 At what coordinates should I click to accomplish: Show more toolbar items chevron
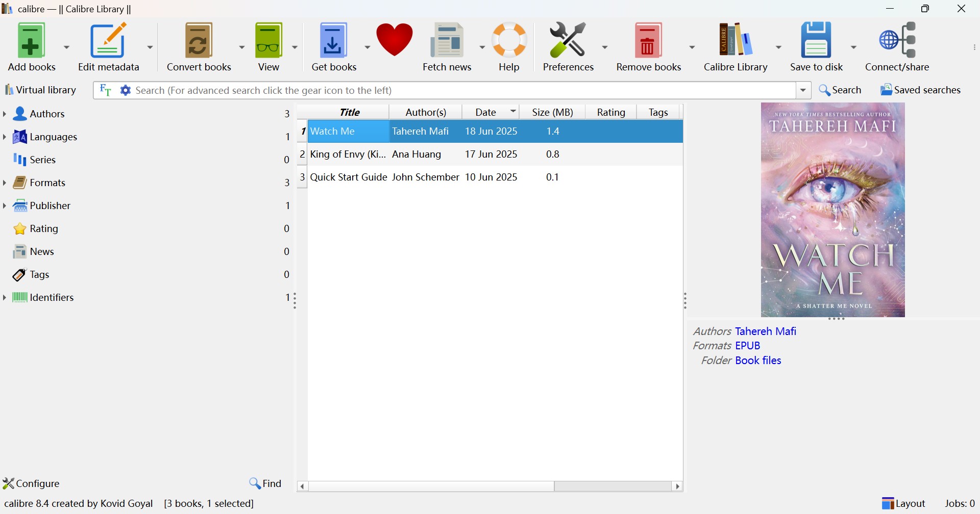pos(974,46)
